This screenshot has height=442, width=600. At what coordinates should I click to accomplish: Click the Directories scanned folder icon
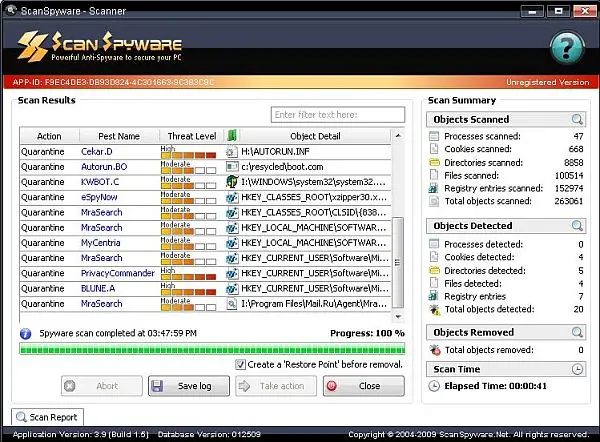point(434,162)
